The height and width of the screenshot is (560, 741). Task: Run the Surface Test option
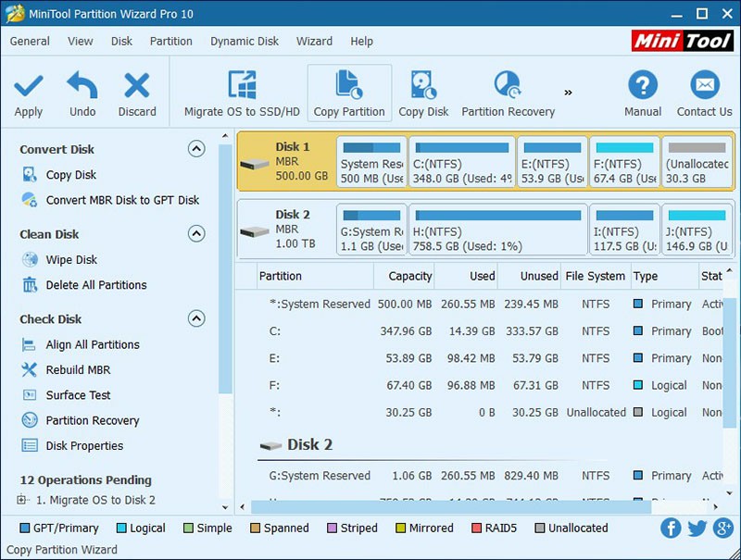[x=78, y=395]
